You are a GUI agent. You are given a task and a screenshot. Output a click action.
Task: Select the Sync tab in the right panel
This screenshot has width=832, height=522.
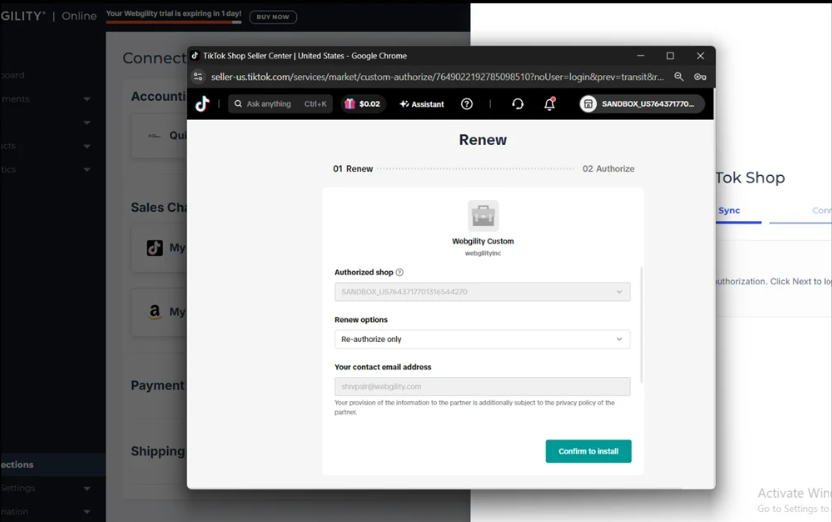tap(729, 211)
